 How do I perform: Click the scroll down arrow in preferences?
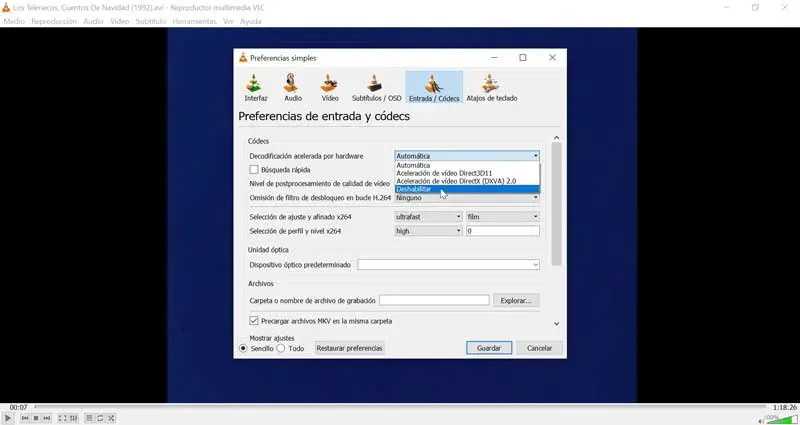pos(556,323)
